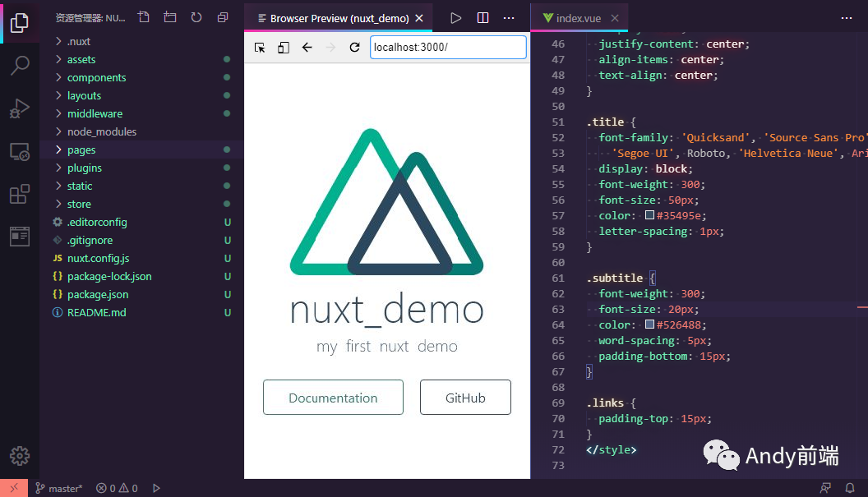Image resolution: width=868 pixels, height=497 pixels.
Task: Click the remote window status bar icon
Action: [x=14, y=488]
